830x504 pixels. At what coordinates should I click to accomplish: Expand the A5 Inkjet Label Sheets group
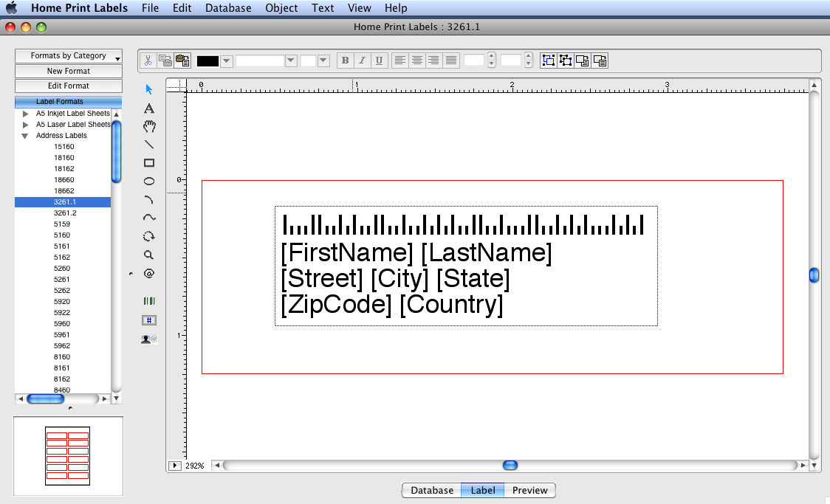(26, 114)
